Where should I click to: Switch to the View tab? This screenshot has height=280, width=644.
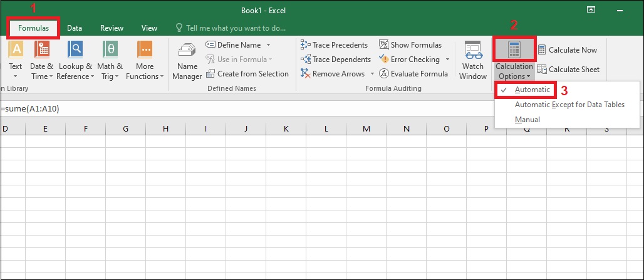tap(149, 28)
